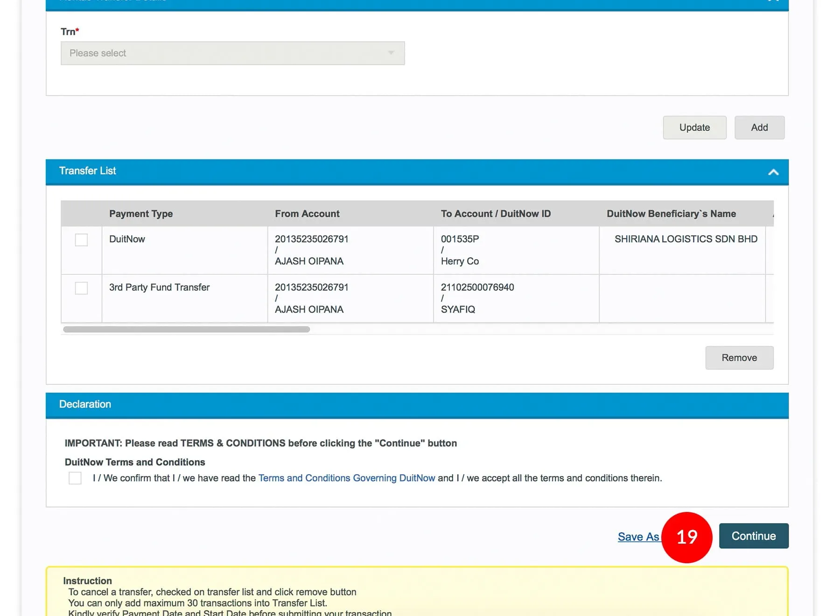840x616 pixels.
Task: Click the transfer list horizontal scrollbar
Action: pyautogui.click(x=186, y=329)
